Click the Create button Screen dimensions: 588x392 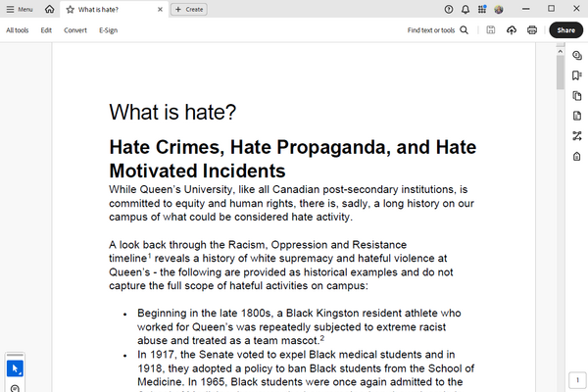pos(189,10)
